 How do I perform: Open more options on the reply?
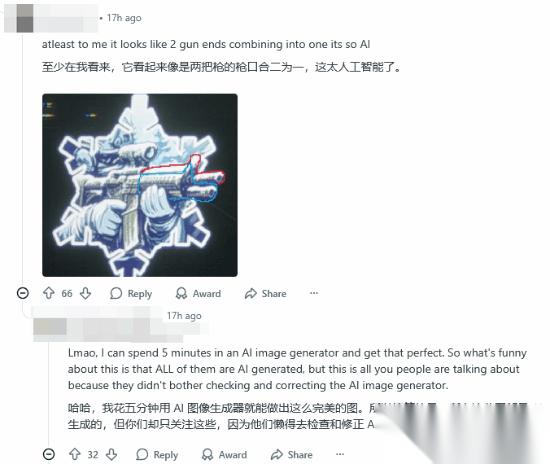[340, 454]
